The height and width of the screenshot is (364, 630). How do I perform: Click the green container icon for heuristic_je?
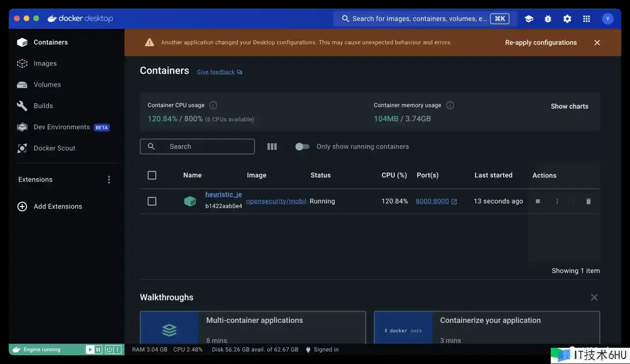pos(190,201)
